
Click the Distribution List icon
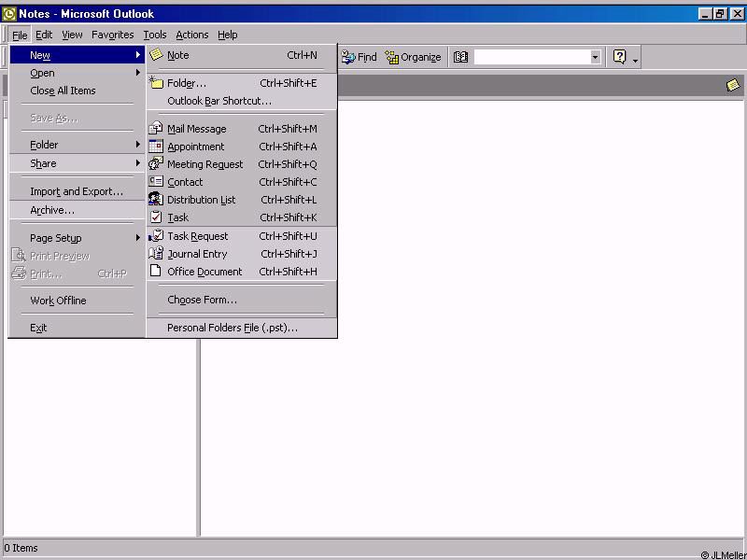click(x=156, y=200)
